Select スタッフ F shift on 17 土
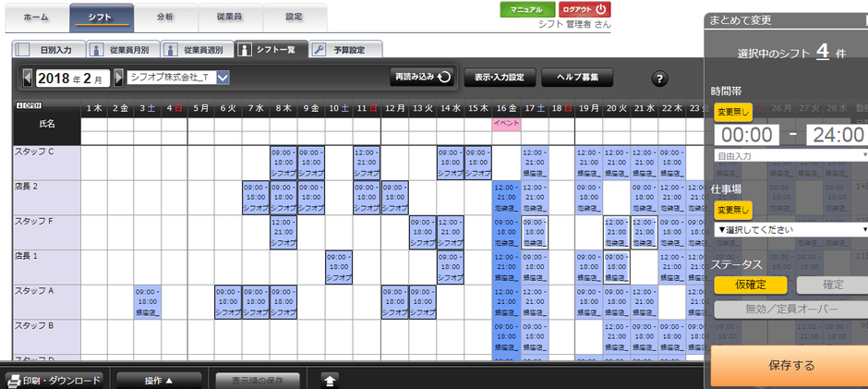 tap(535, 232)
